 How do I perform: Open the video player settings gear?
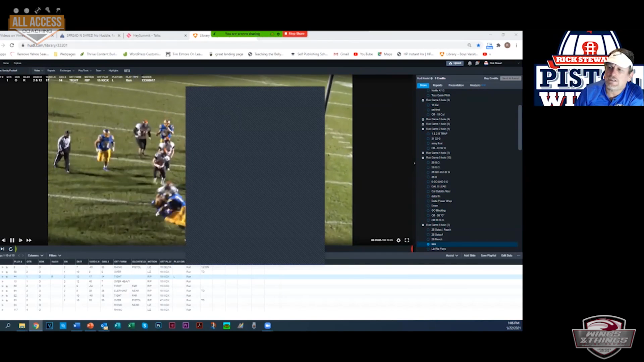398,240
